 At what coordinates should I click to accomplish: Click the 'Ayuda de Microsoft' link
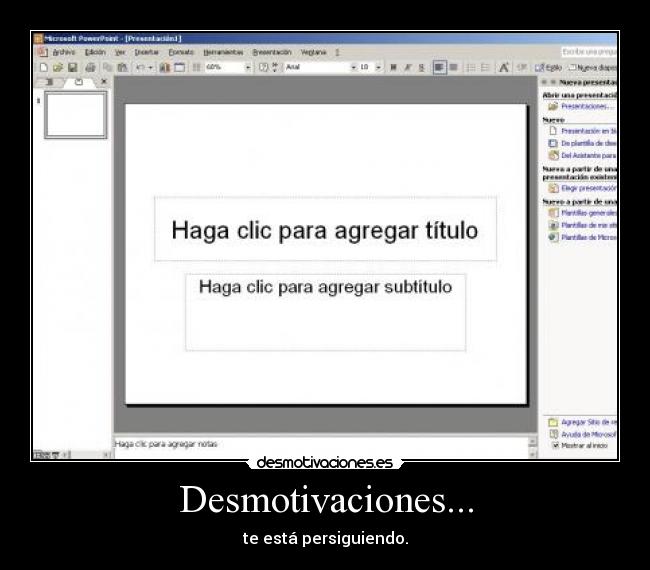pyautogui.click(x=589, y=434)
